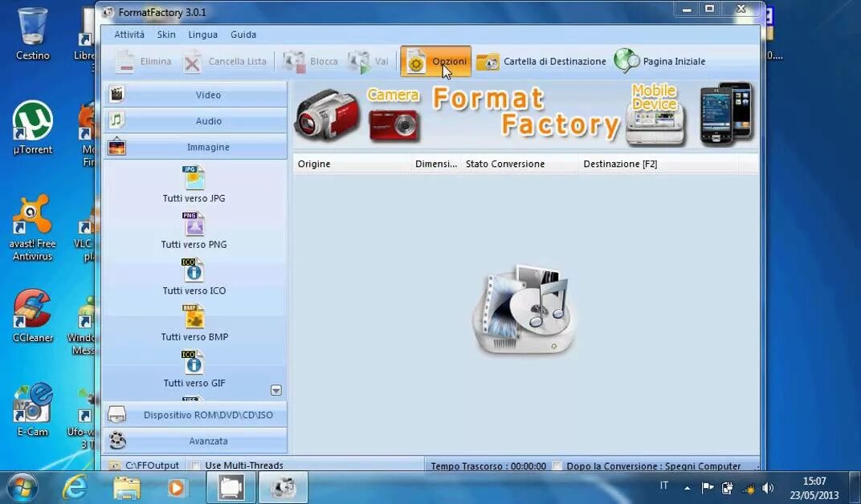Enable Dopo la Conversione Spegni Computer checkbox
This screenshot has height=504, width=861.
[x=557, y=466]
